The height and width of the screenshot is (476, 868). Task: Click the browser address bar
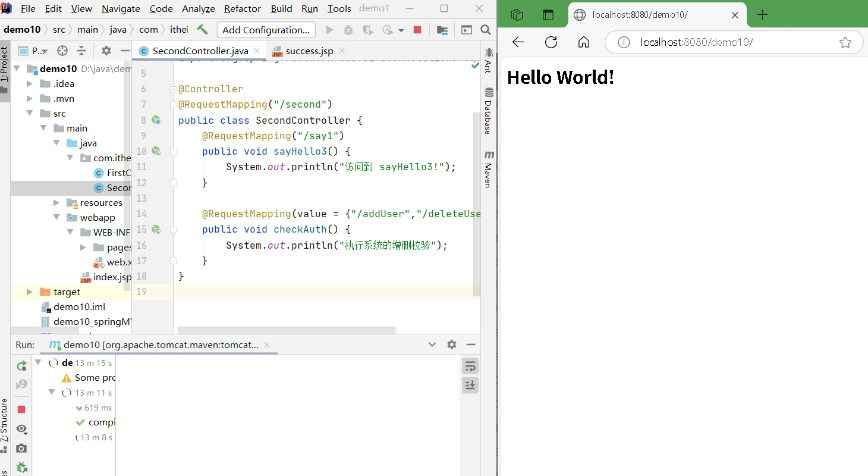(x=731, y=42)
